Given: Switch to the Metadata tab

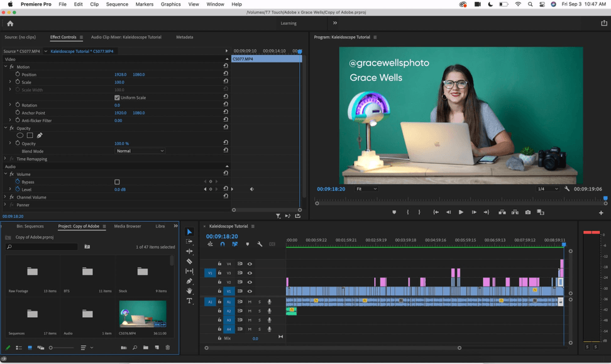Looking at the screenshot, I should pos(185,37).
